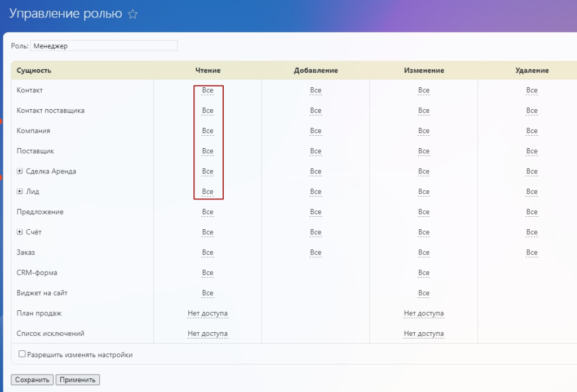Open Удаление permission for Сделка Аренда
The width and height of the screenshot is (577, 392).
(x=532, y=171)
